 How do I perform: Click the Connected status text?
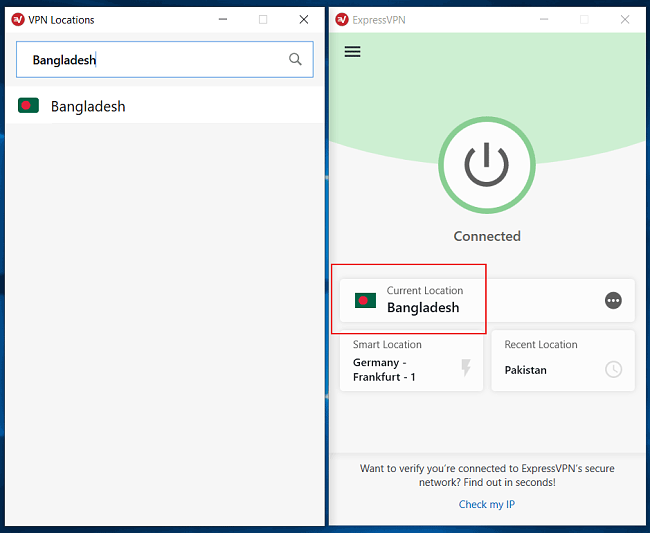pyautogui.click(x=487, y=236)
